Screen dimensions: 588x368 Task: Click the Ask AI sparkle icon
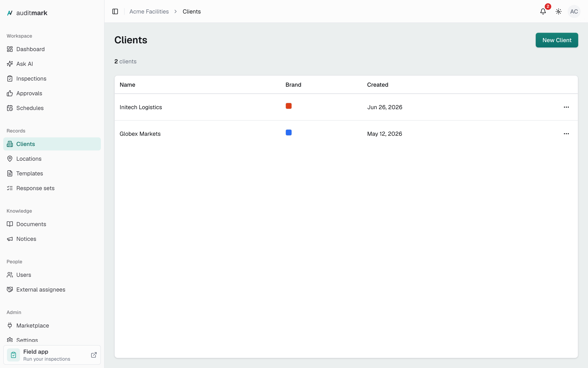pos(10,64)
